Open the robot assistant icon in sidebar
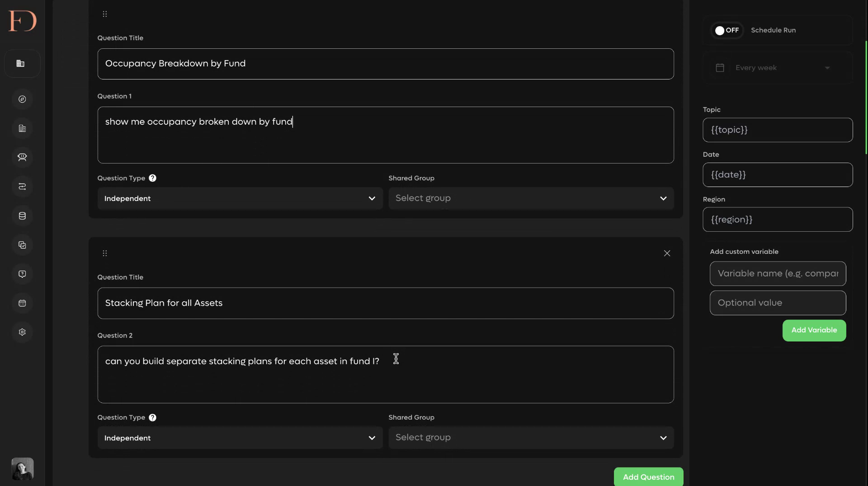The image size is (868, 486). (x=22, y=157)
